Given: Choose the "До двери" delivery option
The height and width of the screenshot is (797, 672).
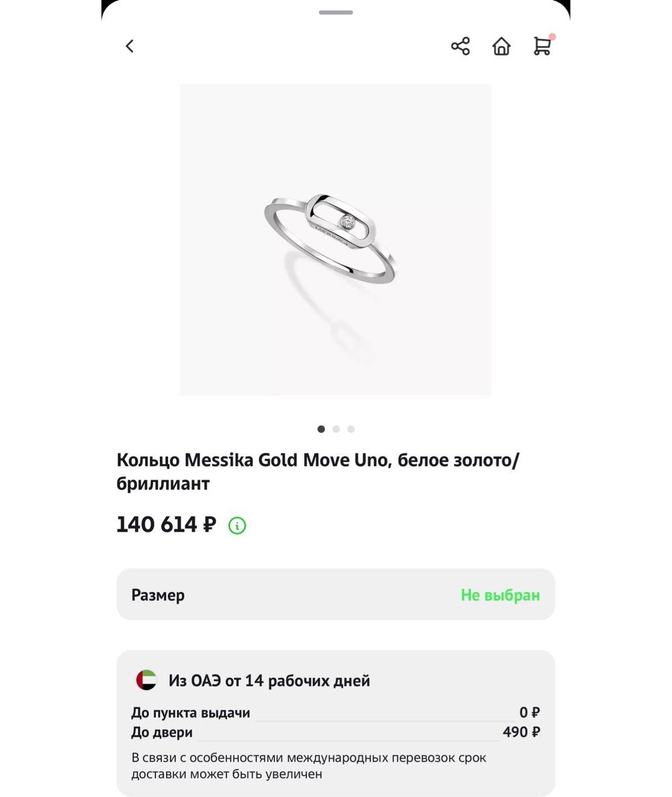Looking at the screenshot, I should [x=162, y=732].
